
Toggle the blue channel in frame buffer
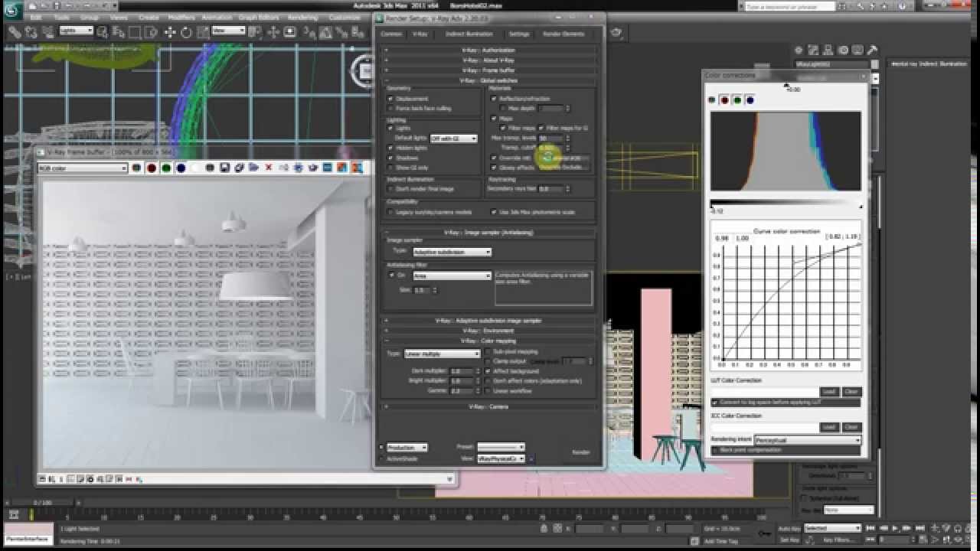coord(181,168)
